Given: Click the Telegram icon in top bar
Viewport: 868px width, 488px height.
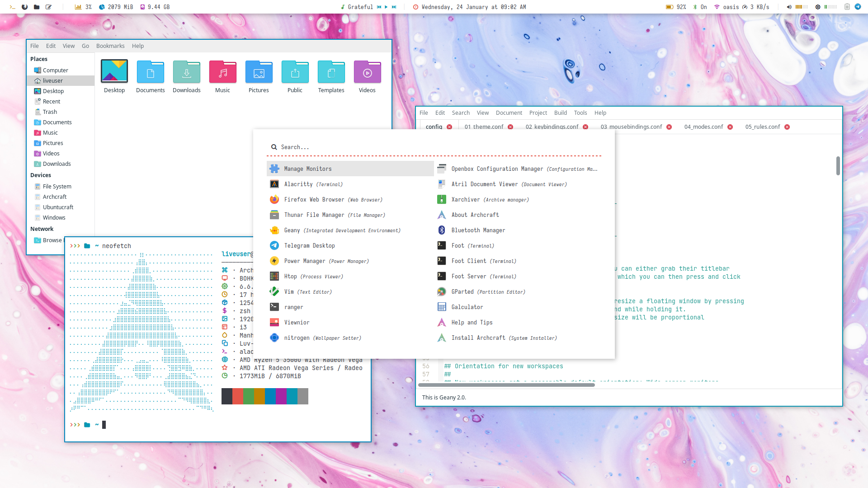Looking at the screenshot, I should pyautogui.click(x=858, y=7).
